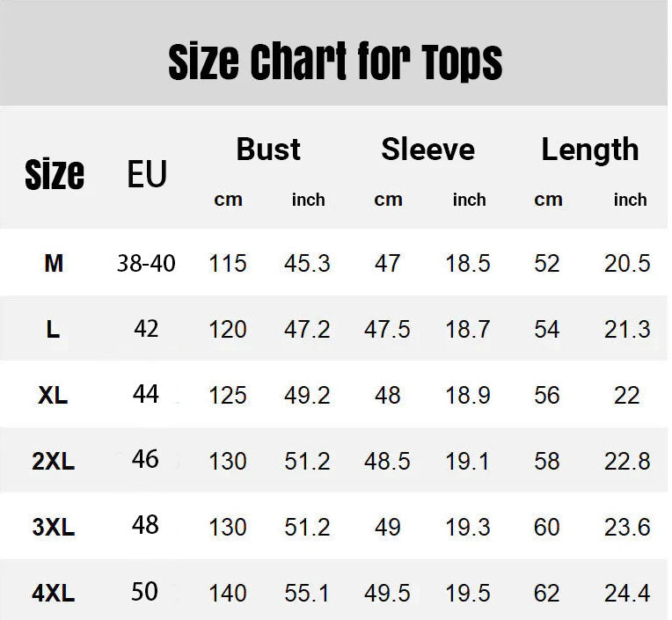Image resolution: width=672 pixels, height=620 pixels.
Task: Click the 19.1 inch sleeve value
Action: (468, 461)
